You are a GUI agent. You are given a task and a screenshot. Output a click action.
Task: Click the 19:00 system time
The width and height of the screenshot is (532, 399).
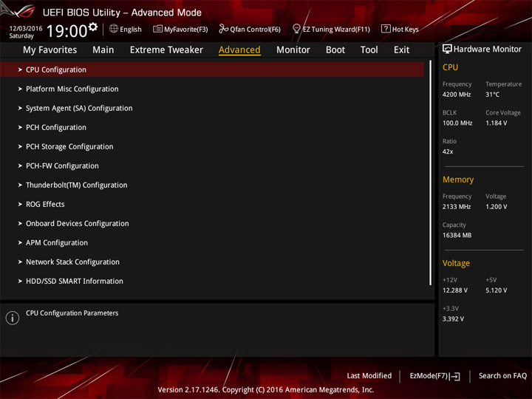tap(66, 31)
